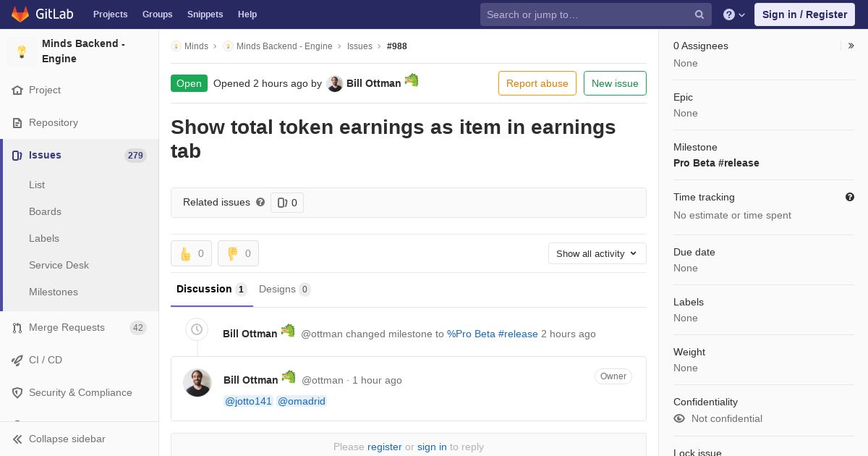The width and height of the screenshot is (868, 456).
Task: Click the Time tracking help icon
Action: coord(850,197)
